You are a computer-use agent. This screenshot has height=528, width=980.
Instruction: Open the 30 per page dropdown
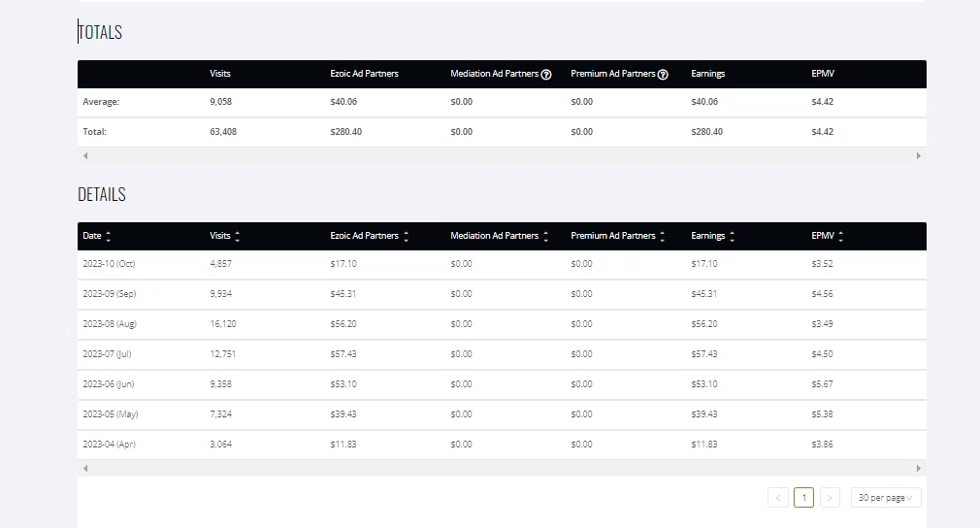click(886, 497)
